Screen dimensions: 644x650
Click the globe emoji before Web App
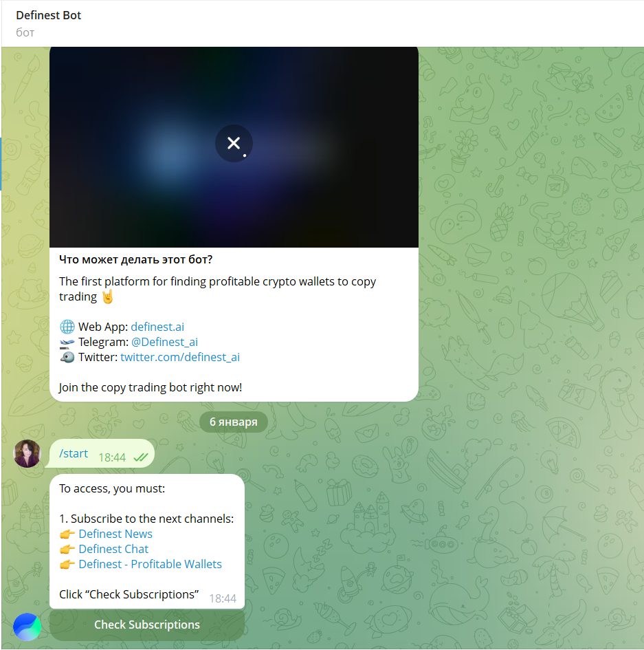pyautogui.click(x=67, y=327)
